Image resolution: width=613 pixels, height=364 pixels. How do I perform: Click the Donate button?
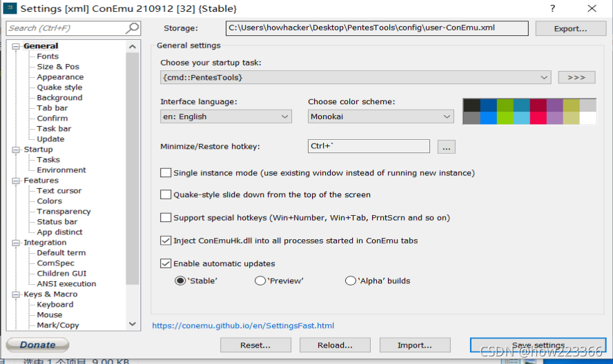coord(37,345)
